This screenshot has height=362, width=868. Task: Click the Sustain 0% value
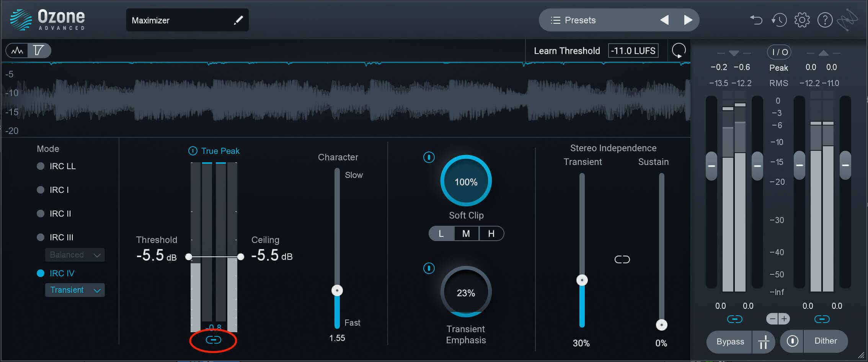coord(661,343)
